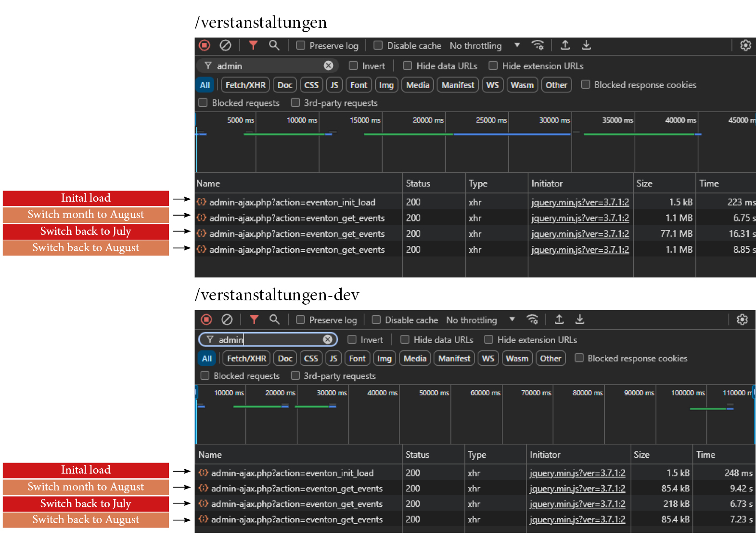
Task: Enable Preserve log in top panel
Action: pos(301,45)
